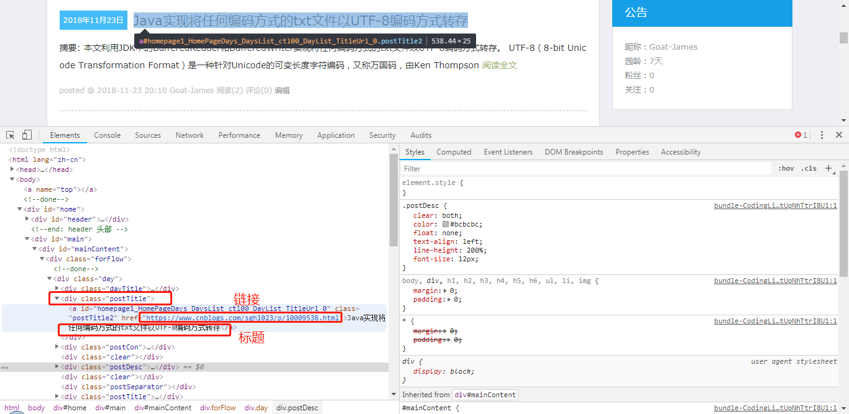Click the three-dot gutter next to postDesc

(6, 367)
